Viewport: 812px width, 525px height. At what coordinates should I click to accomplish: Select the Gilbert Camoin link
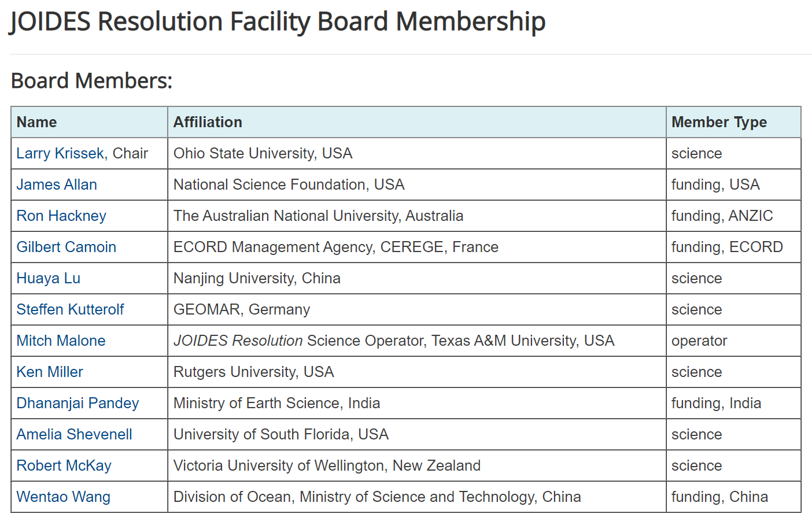tap(66, 247)
